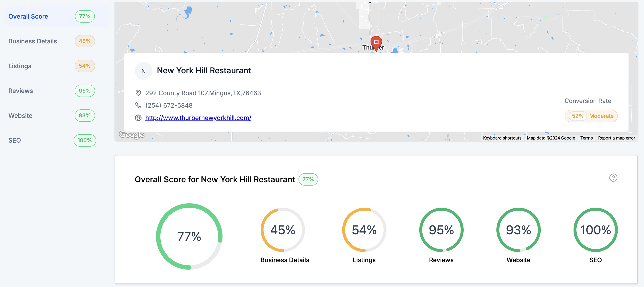Click the help question mark icon
644x287 pixels.
(613, 178)
